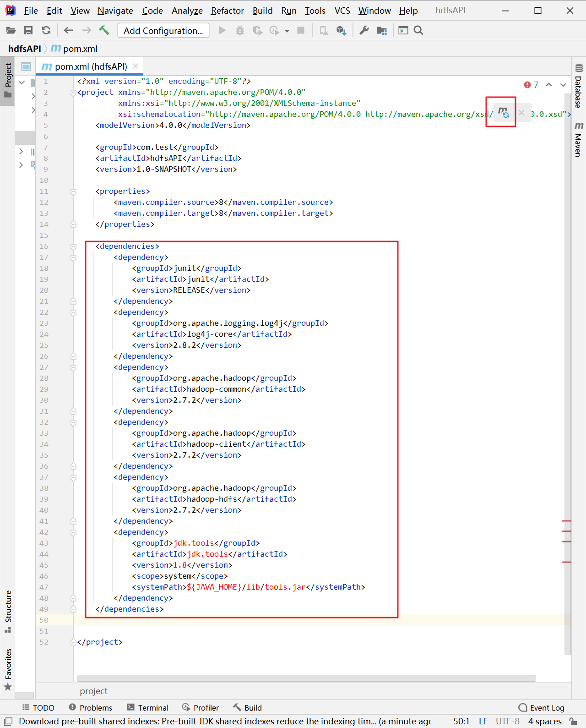
Task: Click floating Load Maven Changes icon
Action: point(504,113)
